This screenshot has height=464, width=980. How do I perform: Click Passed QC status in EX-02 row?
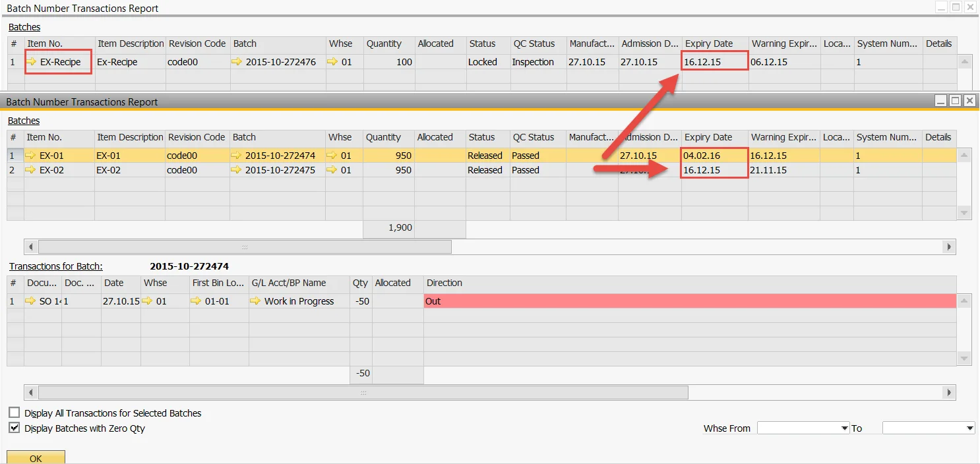538,170
